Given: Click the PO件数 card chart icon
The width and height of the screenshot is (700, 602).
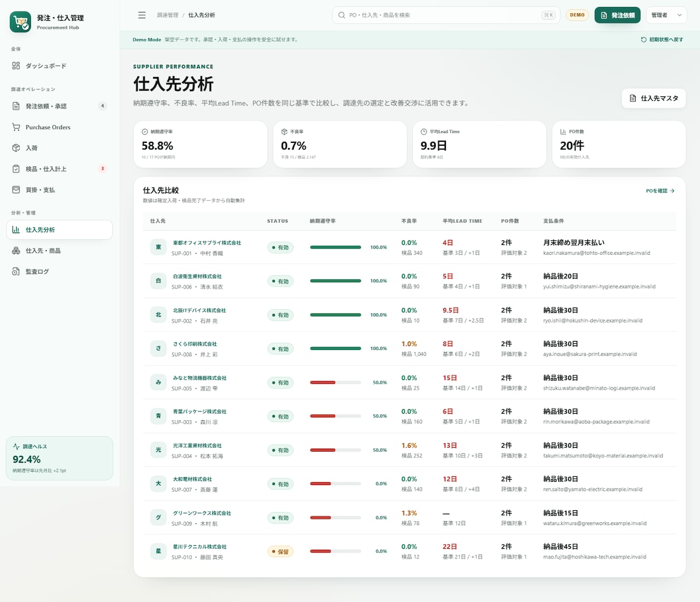Looking at the screenshot, I should pos(563,131).
